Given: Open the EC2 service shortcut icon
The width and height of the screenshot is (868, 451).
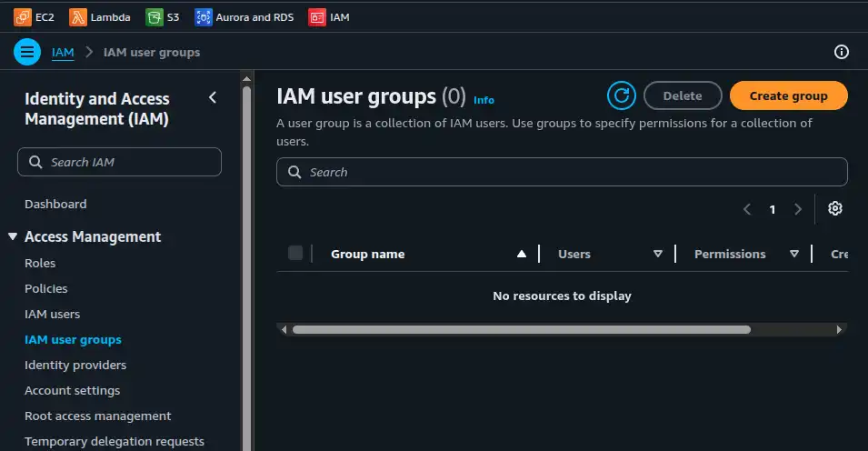Looking at the screenshot, I should (x=23, y=17).
